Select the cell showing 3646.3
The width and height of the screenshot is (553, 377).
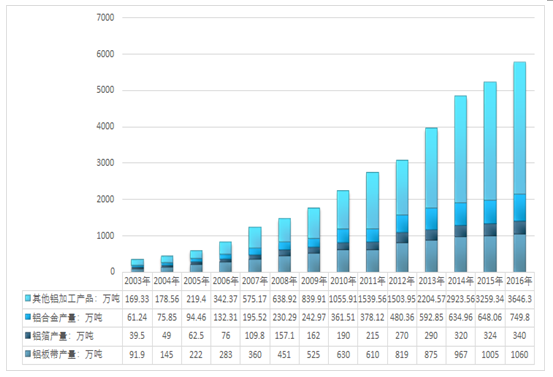(x=519, y=299)
